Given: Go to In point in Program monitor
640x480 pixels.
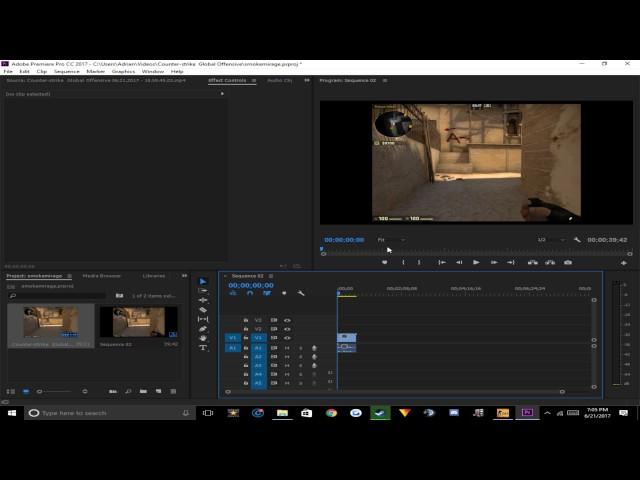Looking at the screenshot, I should pos(442,262).
